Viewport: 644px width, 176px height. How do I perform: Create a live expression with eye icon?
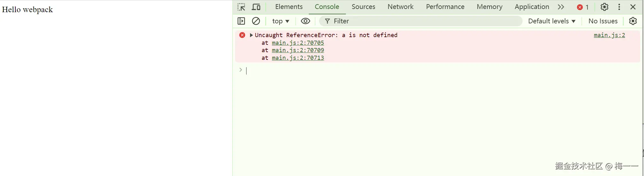tap(305, 21)
